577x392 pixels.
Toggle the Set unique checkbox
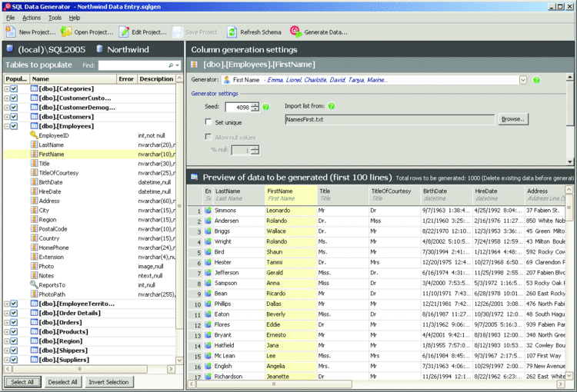pos(208,121)
